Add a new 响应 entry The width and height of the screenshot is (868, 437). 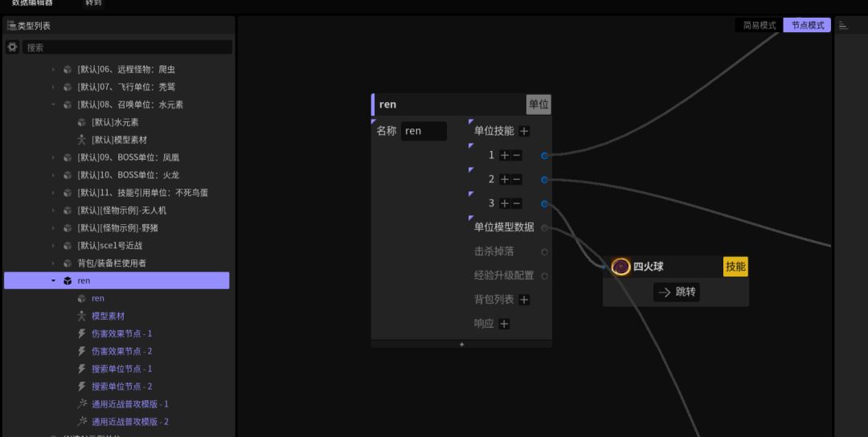504,324
